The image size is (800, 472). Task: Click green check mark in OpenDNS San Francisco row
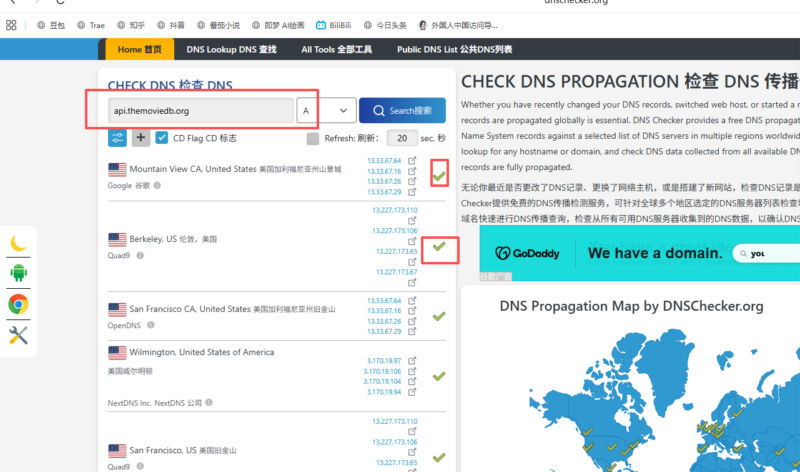[x=439, y=316]
